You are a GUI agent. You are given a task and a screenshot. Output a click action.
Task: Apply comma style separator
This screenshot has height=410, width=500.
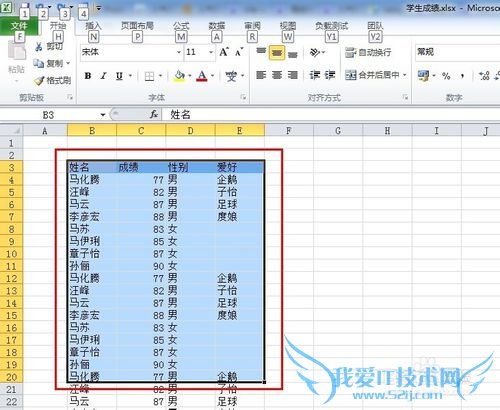pyautogui.click(x=462, y=76)
